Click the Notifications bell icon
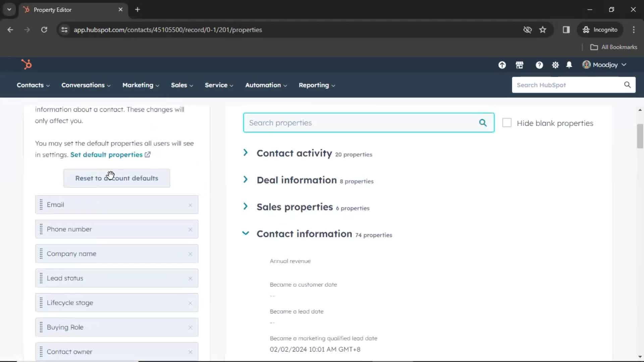 pyautogui.click(x=569, y=65)
